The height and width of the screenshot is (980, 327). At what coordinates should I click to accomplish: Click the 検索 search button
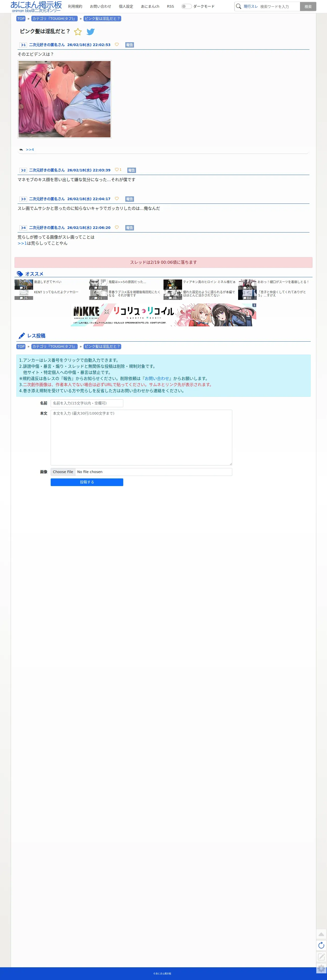308,6
